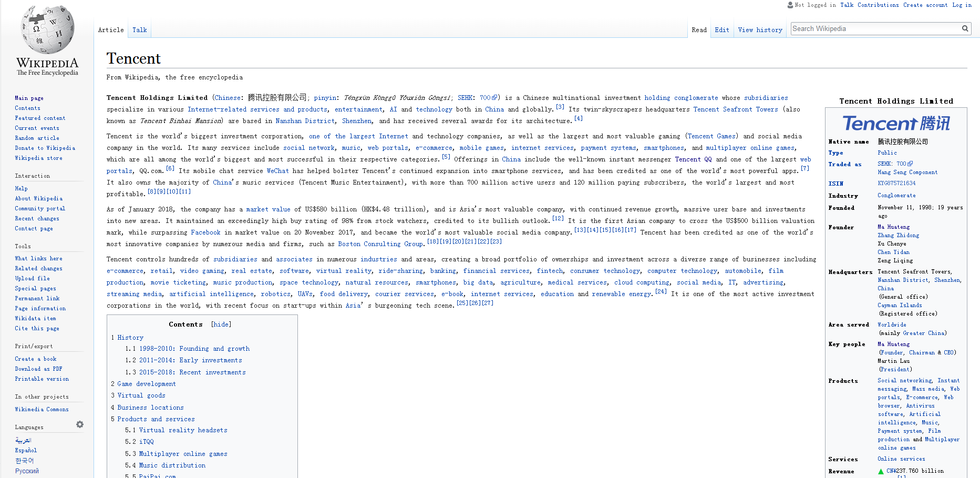980x478 pixels.
Task: Jump to Multiplayer online games section
Action: (x=183, y=454)
